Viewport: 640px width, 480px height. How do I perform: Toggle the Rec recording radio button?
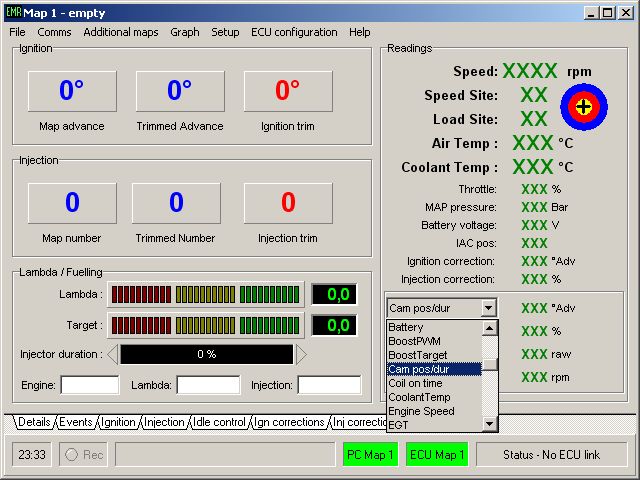click(x=72, y=455)
